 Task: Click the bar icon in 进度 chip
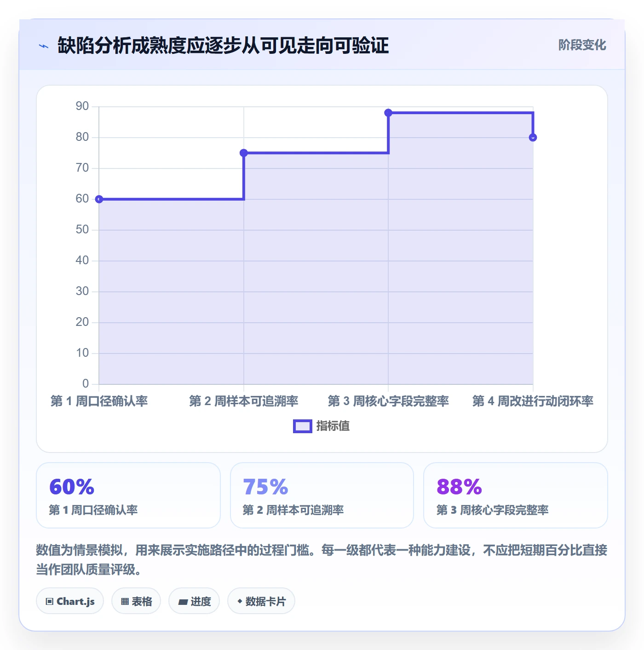tap(183, 602)
